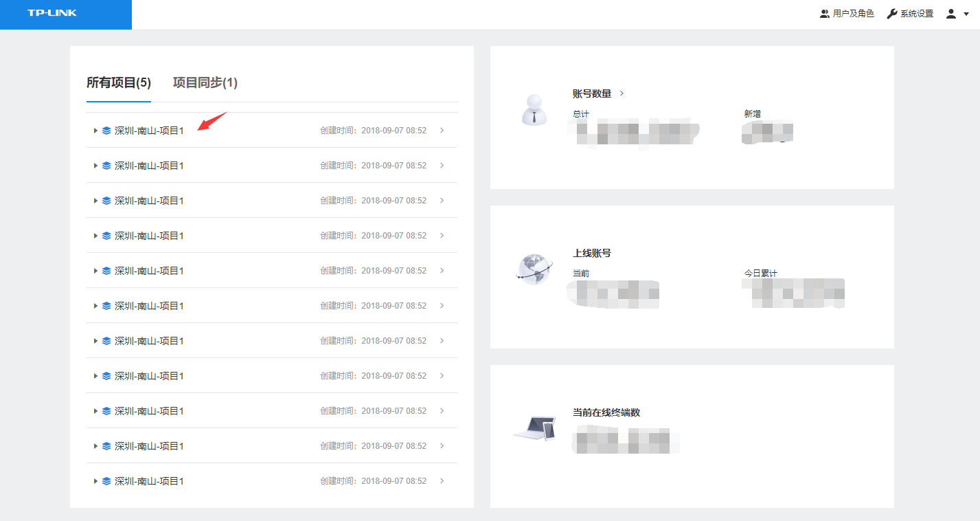The height and width of the screenshot is (521, 980).
Task: Click the wrench icon for 系统设置
Action: click(892, 14)
